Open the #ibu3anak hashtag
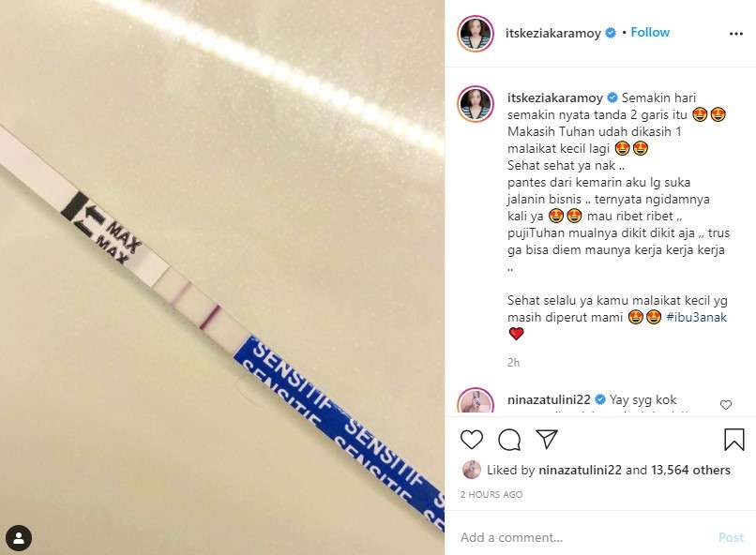The image size is (756, 555). tap(696, 317)
